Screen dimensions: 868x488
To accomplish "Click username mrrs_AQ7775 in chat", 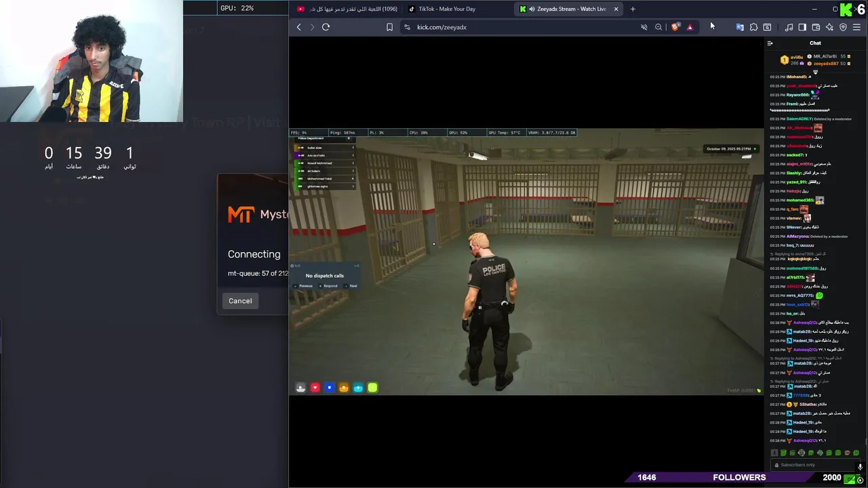I will [800, 296].
